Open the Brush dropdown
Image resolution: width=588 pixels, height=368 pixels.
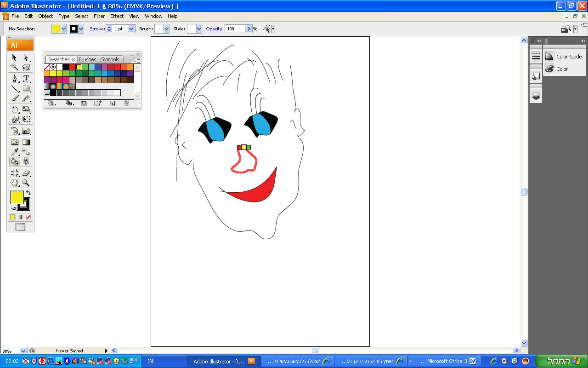tap(166, 29)
